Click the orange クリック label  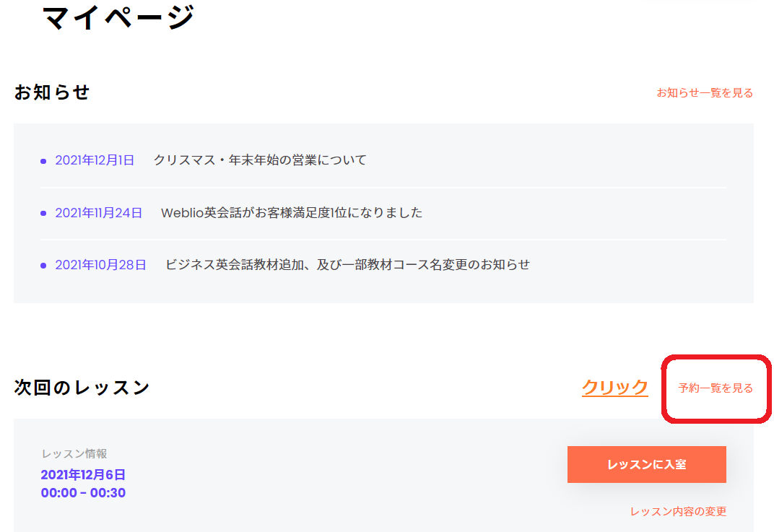tap(614, 388)
